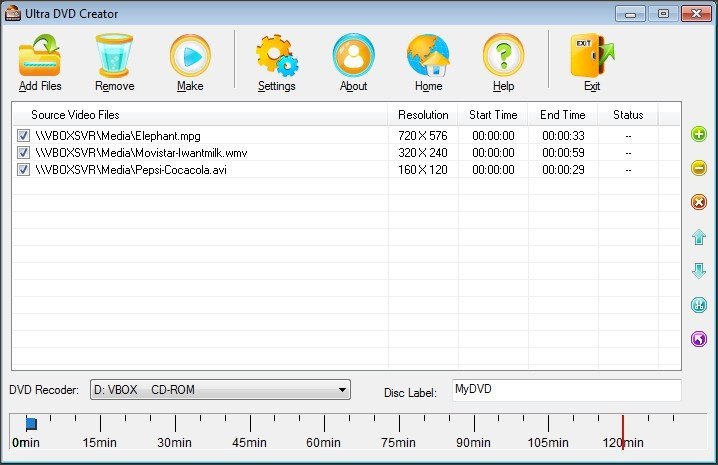
Task: Uncheck the Elephant.mpg checkbox
Action: pos(23,136)
